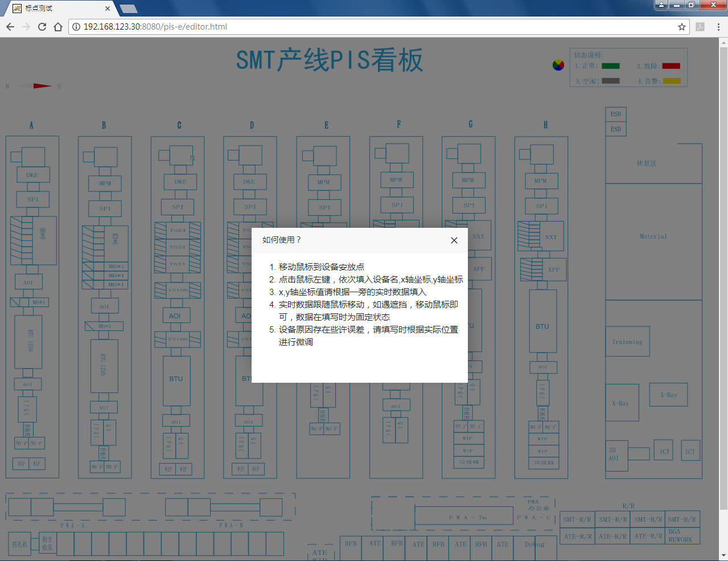Click the MPM box in line E
The width and height of the screenshot is (728, 561).
click(323, 182)
